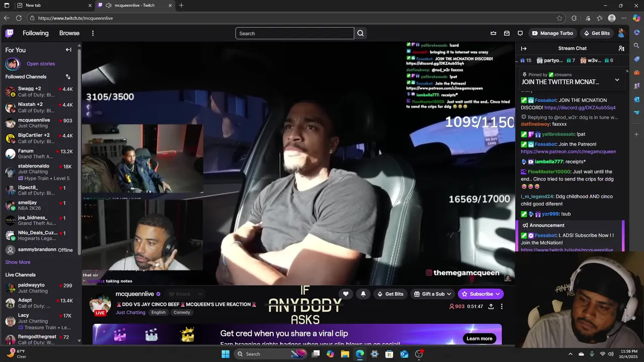
Task: Open the browser extensions icon
Action: (574, 18)
